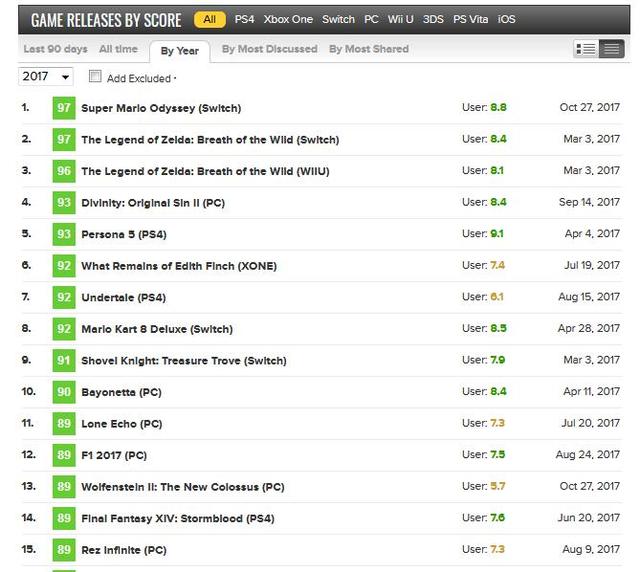Select the All platform filter
Image resolution: width=640 pixels, height=572 pixels.
tap(209, 19)
